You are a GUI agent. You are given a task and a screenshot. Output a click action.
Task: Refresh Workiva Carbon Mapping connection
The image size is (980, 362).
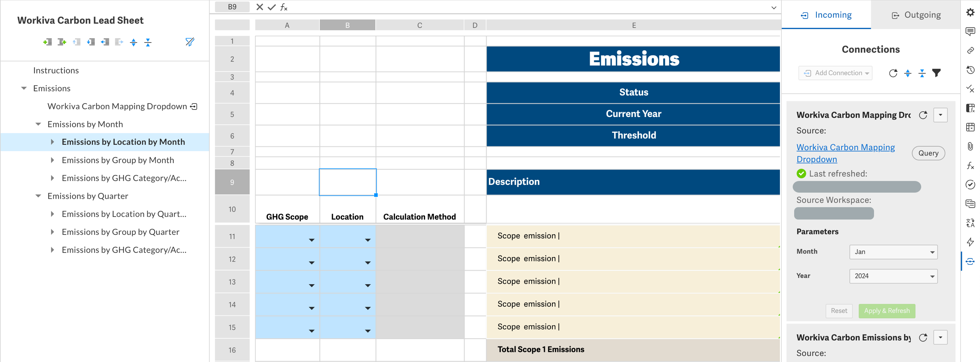pos(923,115)
